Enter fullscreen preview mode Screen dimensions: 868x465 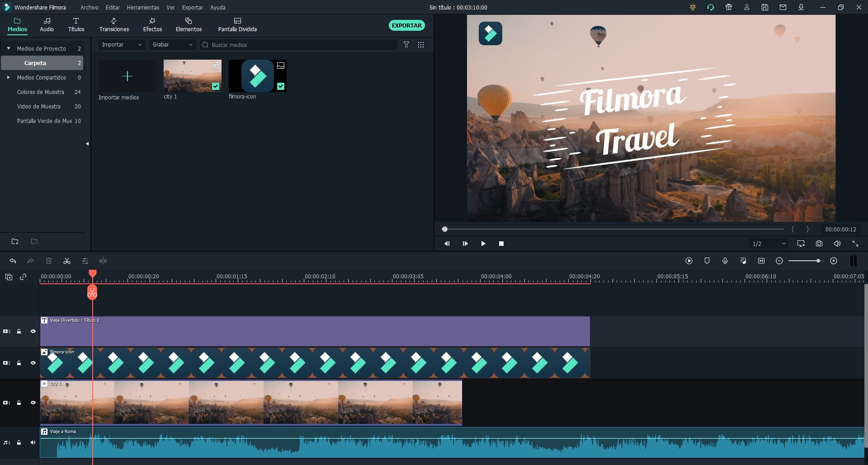pos(855,244)
